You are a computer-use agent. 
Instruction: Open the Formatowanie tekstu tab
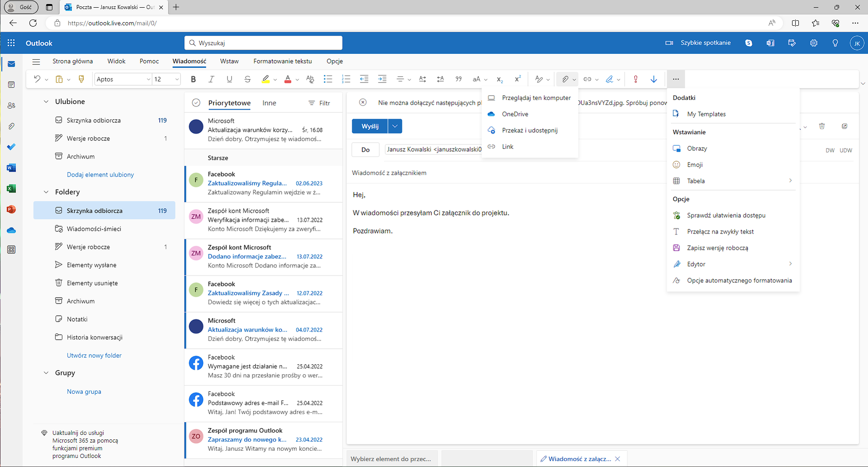tap(283, 61)
